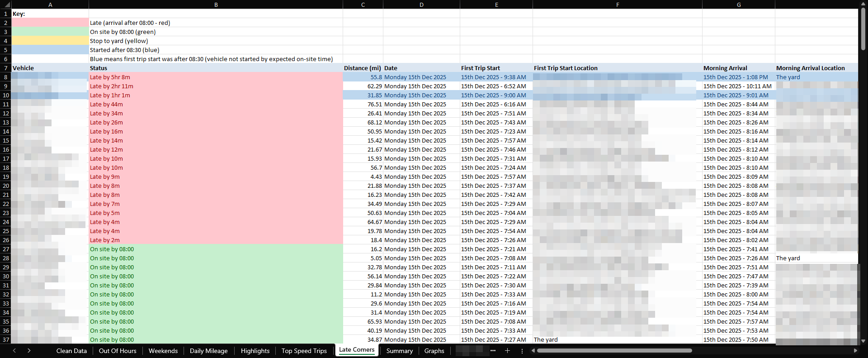Click 'The yard' start location in row 37
This screenshot has width=868, height=358.
(618, 339)
